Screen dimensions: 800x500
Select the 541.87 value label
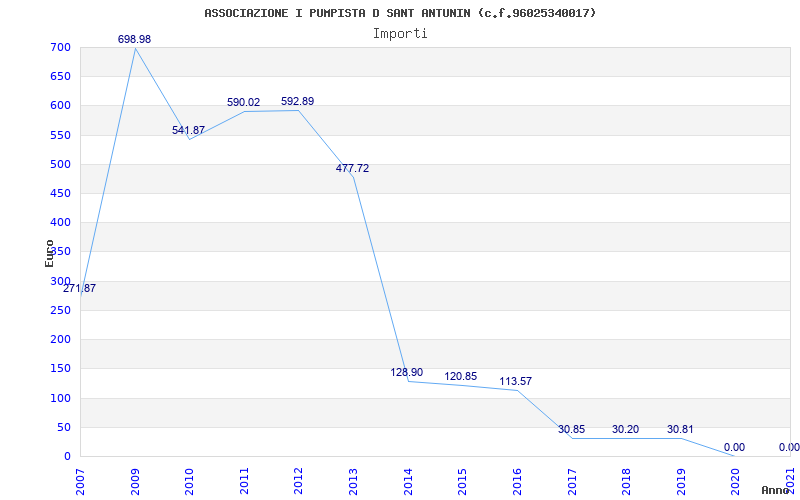click(x=188, y=130)
